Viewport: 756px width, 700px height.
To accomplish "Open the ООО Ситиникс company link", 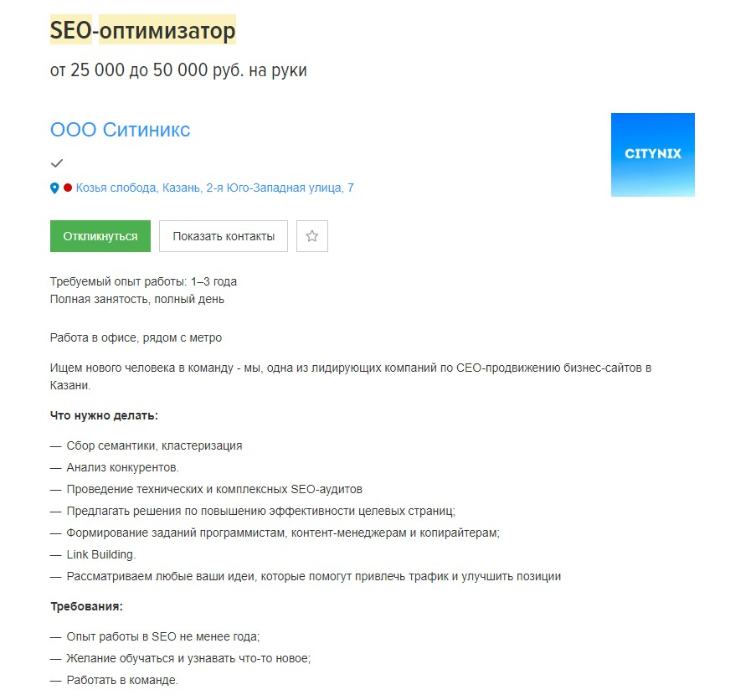I will point(120,130).
